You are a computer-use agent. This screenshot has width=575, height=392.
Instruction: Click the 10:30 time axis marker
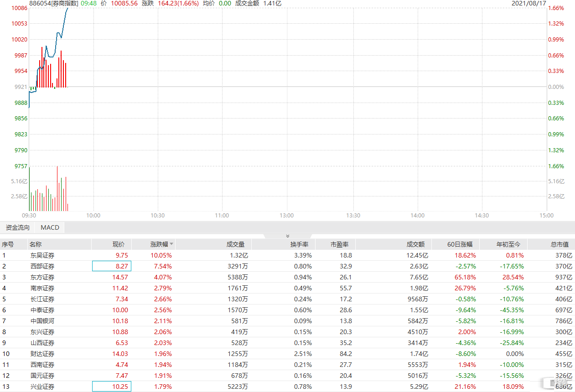[x=157, y=216]
